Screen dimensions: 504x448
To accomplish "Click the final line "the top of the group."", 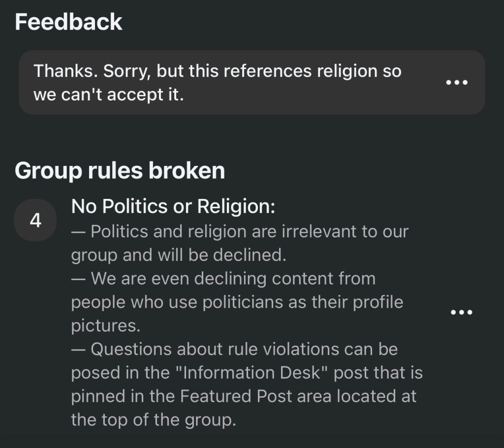I will point(153,420).
